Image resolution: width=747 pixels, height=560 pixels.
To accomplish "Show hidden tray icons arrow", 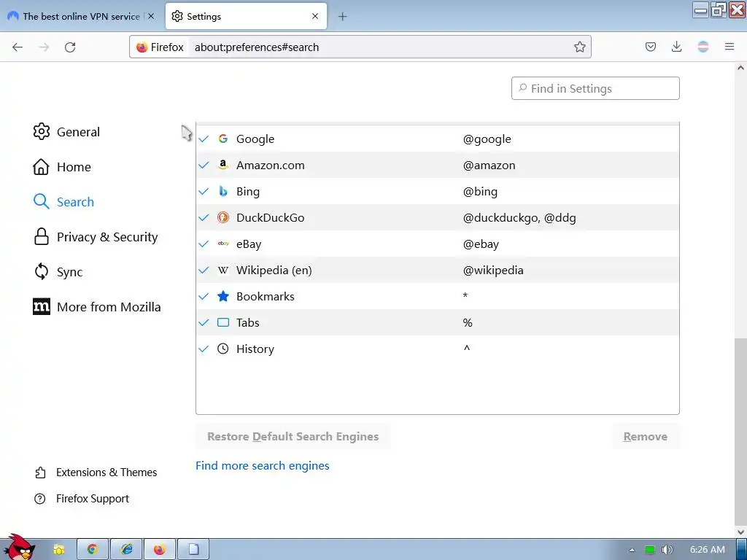I will pyautogui.click(x=632, y=550).
